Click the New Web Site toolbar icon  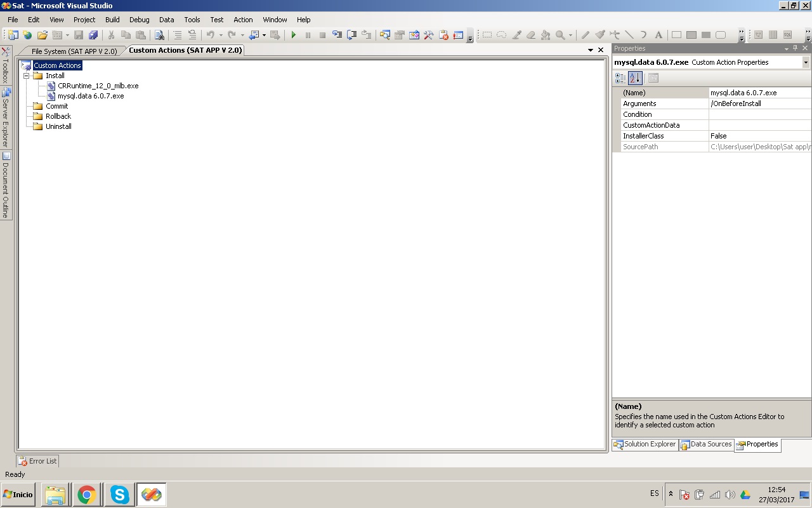27,35
